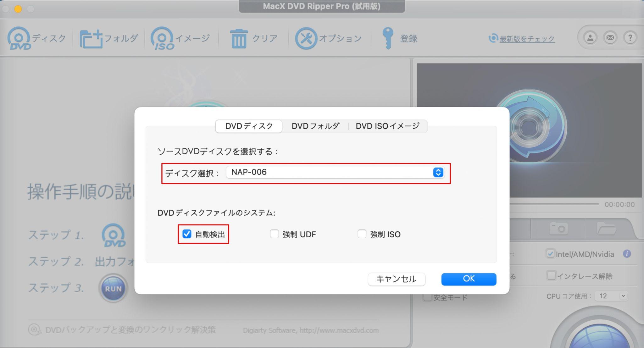The image size is (644, 348).
Task: Click the yellow minimize window button
Action: click(x=18, y=9)
